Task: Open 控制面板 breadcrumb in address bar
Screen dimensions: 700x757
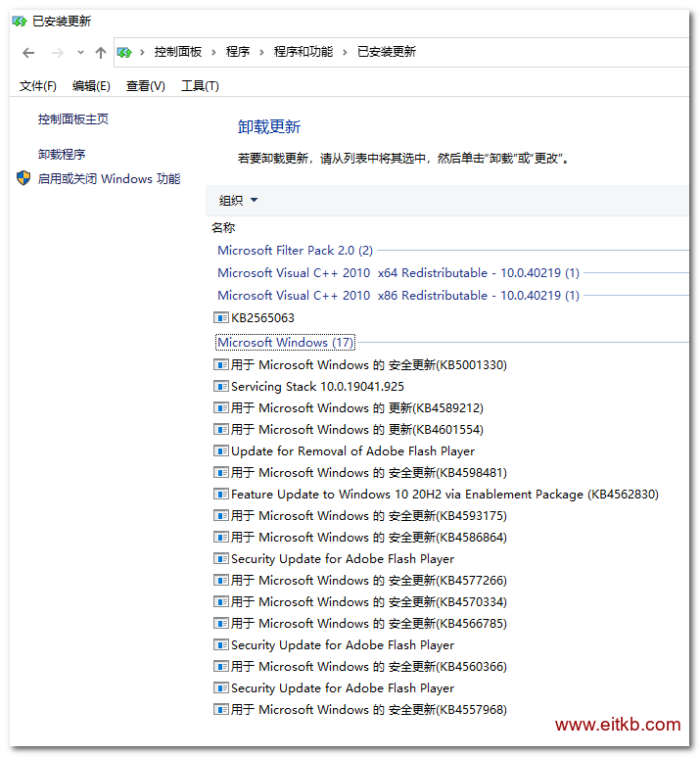Action: click(177, 52)
